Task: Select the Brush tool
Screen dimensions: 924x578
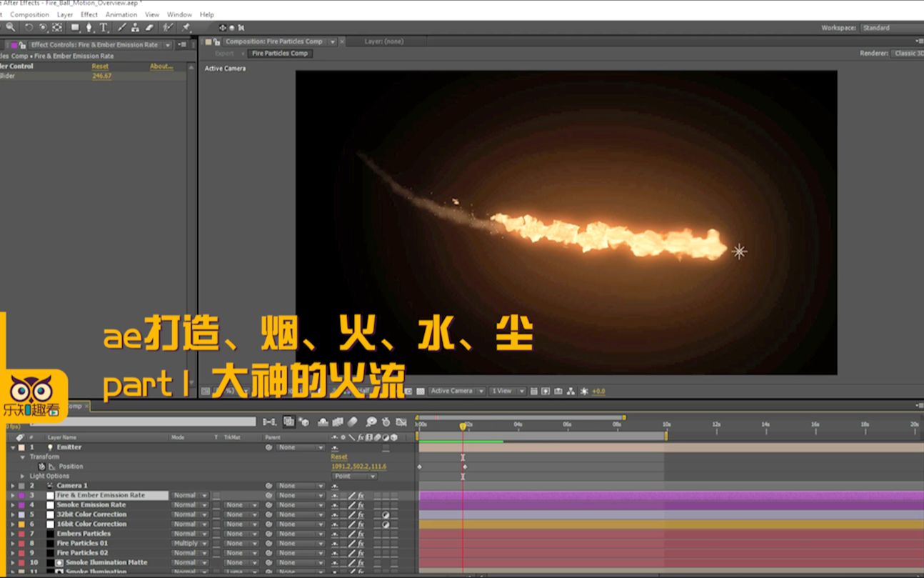Action: [121, 28]
